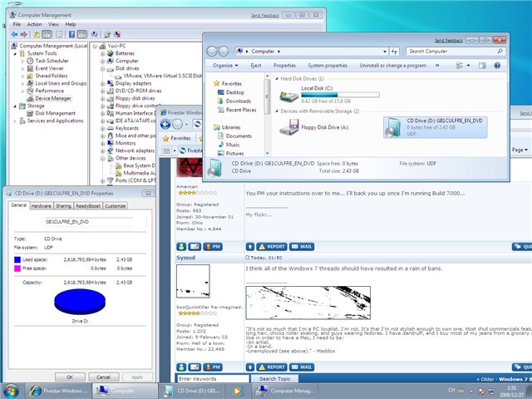Expand Batteries device category
Screen dimensions: 532x399
click(102, 53)
